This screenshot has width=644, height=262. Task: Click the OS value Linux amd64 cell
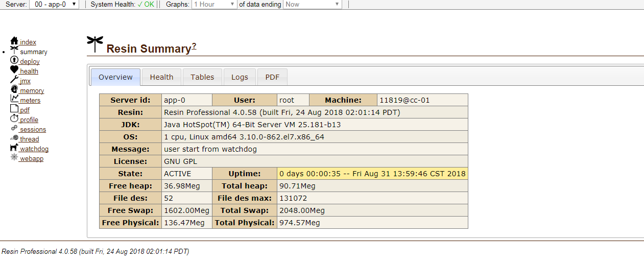[315, 137]
